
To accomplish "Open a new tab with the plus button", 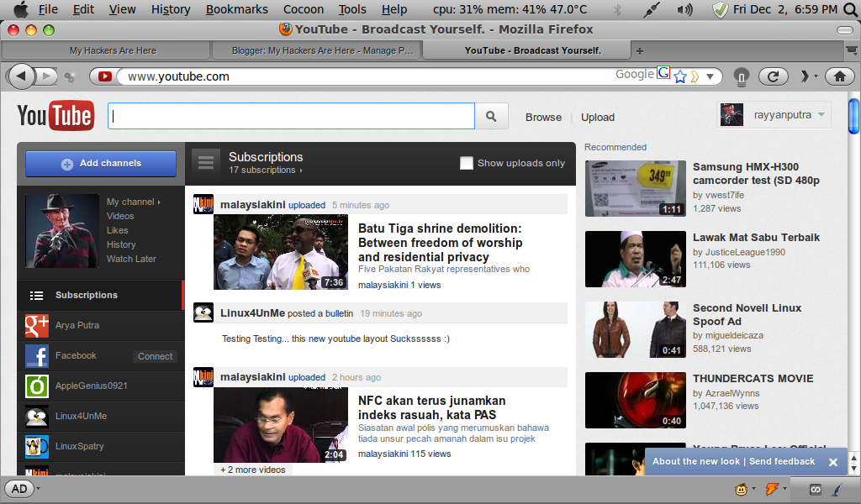I will coord(640,51).
